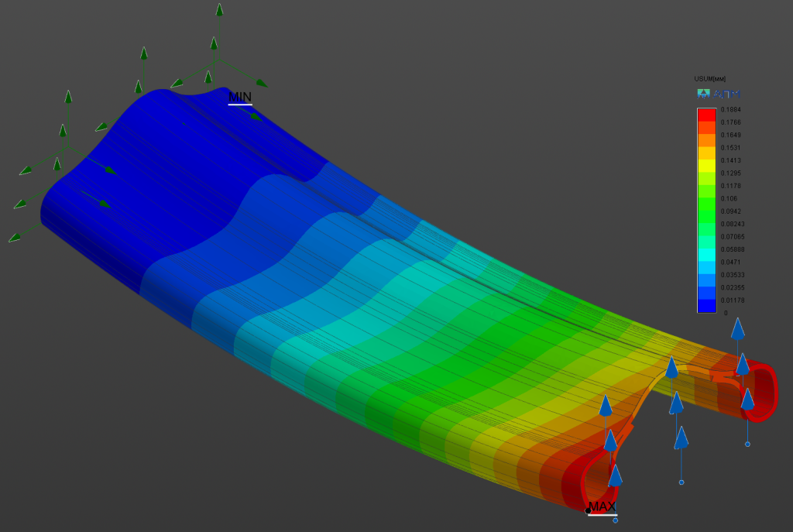Click the 0.1884 maximum legend value
The width and height of the screenshot is (793, 532).
tap(730, 110)
